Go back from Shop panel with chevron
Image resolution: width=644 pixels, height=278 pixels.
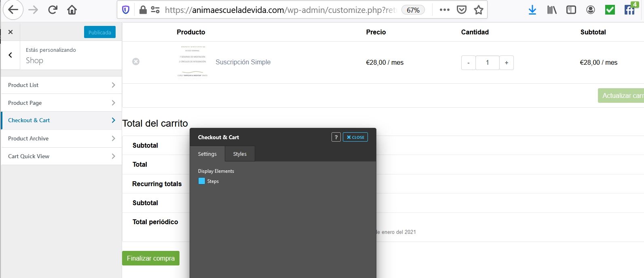11,55
